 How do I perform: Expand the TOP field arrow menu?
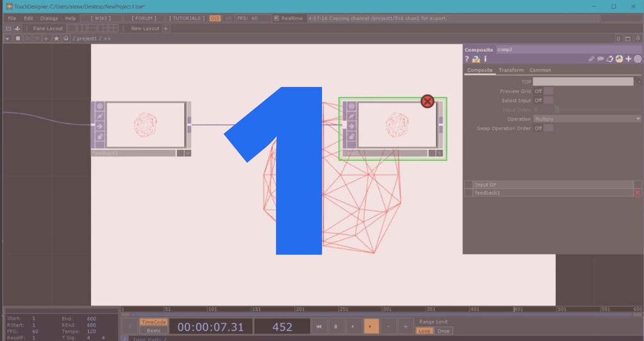click(x=639, y=82)
